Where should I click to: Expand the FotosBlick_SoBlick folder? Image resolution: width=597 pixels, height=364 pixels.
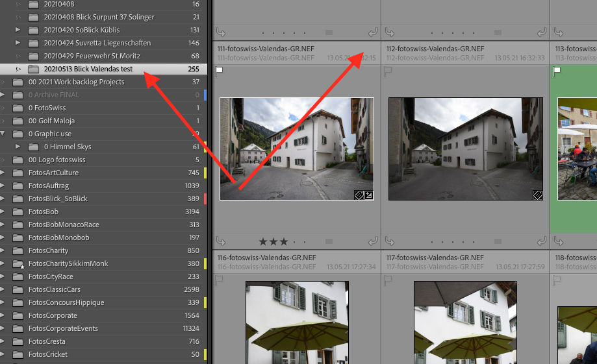[3, 198]
